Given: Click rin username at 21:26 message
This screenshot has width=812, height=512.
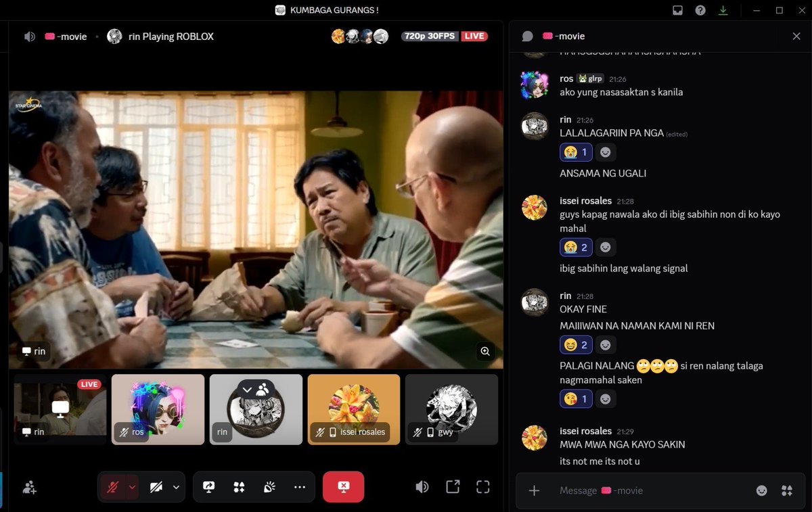Looking at the screenshot, I should 566,120.
